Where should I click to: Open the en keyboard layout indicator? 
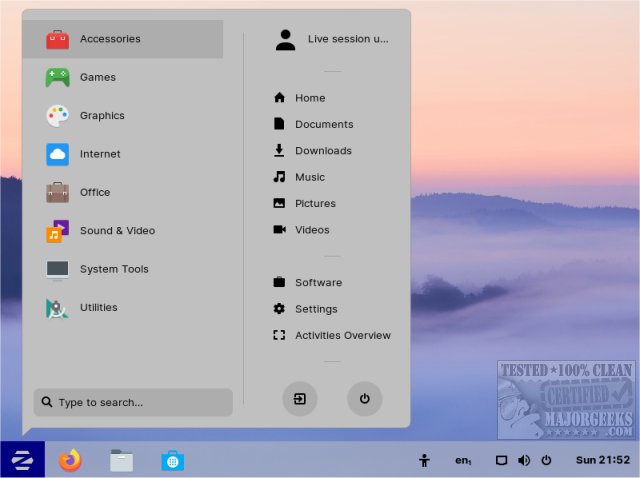(463, 460)
